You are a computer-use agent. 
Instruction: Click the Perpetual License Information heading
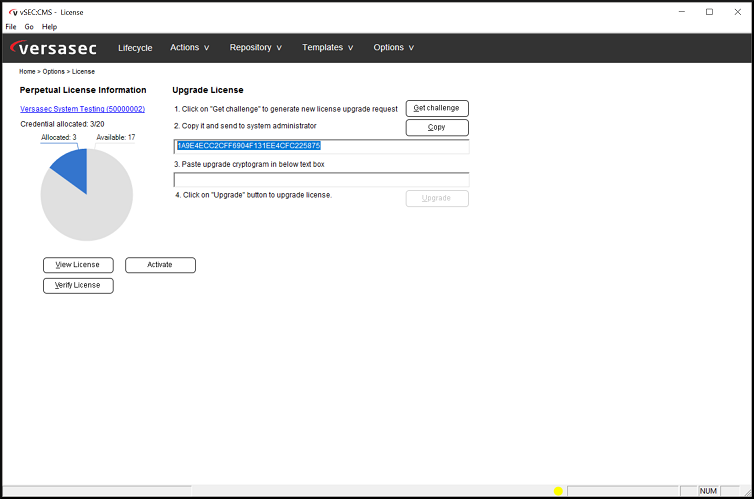83,90
